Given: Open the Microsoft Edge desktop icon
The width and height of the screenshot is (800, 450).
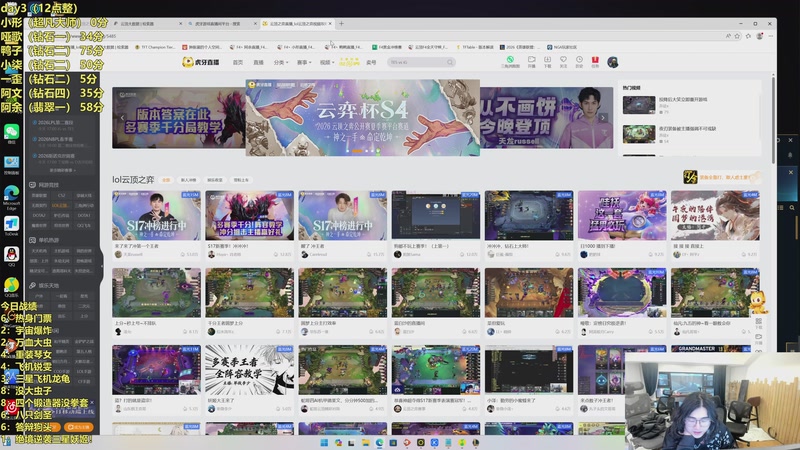Looking at the screenshot, I should click(x=11, y=195).
